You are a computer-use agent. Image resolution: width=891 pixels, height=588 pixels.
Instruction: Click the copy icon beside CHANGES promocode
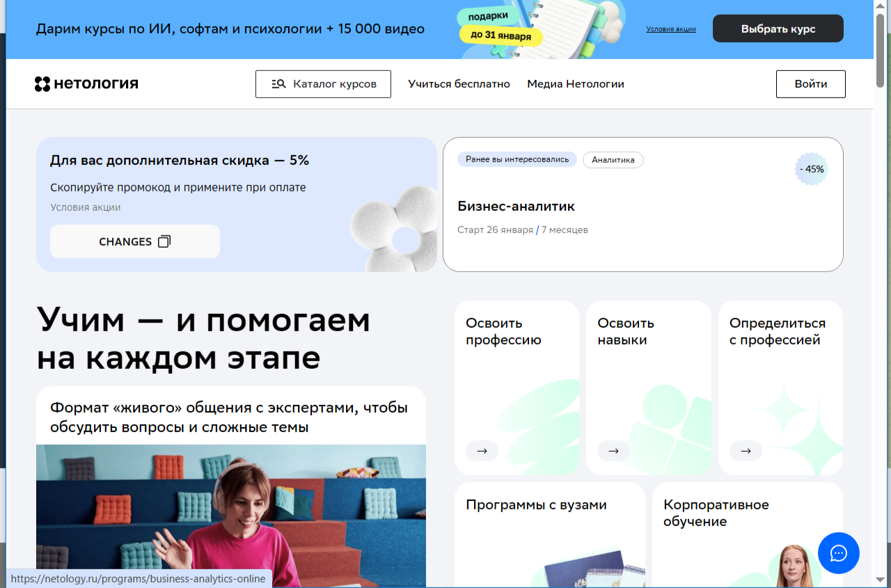(x=164, y=241)
